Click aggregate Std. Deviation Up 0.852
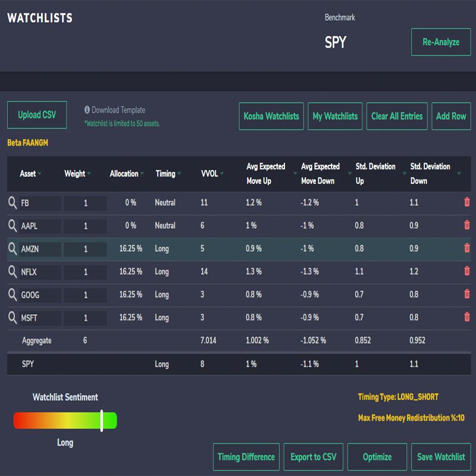This screenshot has width=476, height=476. pos(363,340)
